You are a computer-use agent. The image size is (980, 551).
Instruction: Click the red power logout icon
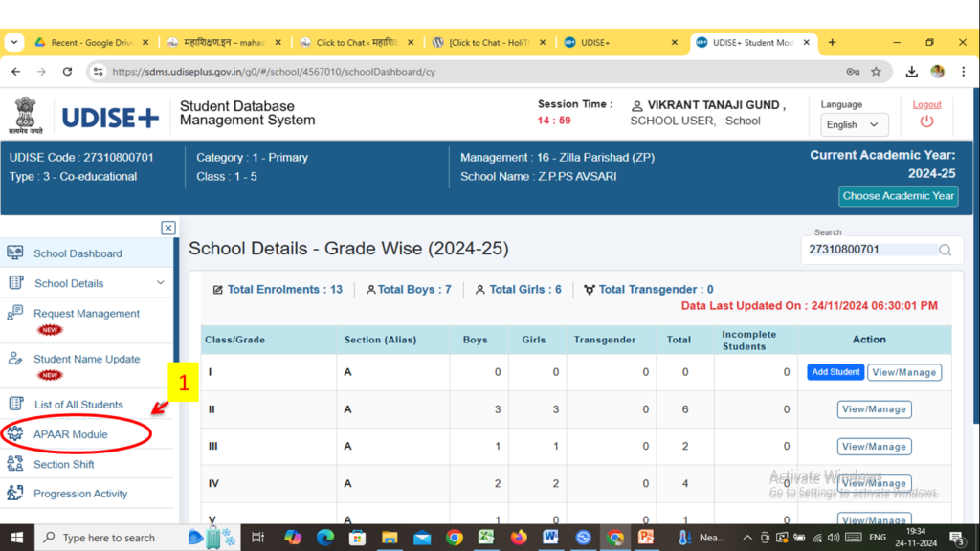click(926, 121)
